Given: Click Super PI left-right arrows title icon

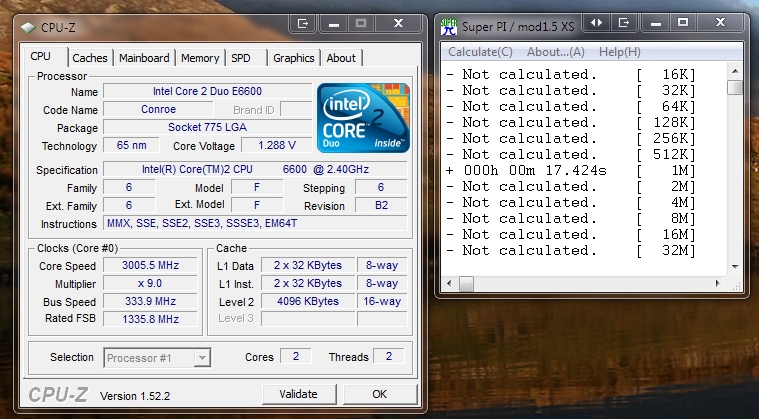Looking at the screenshot, I should [x=597, y=23].
